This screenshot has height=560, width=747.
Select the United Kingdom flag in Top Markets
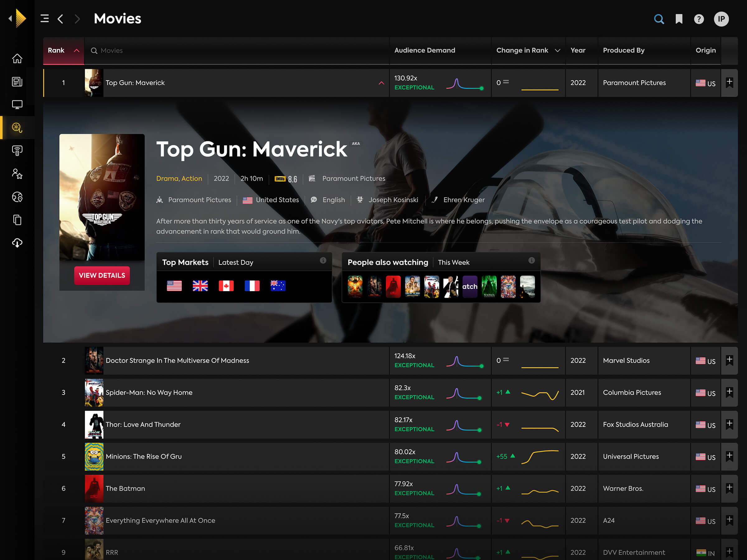[x=200, y=286]
